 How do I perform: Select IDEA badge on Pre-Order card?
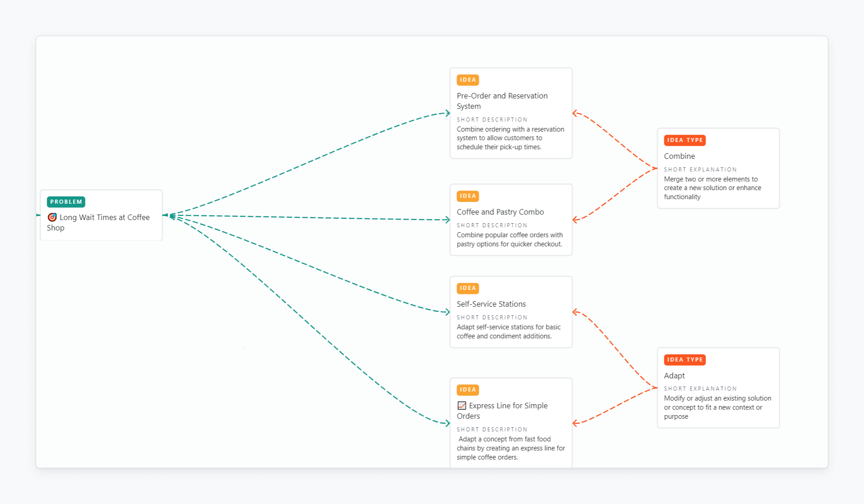click(x=468, y=80)
